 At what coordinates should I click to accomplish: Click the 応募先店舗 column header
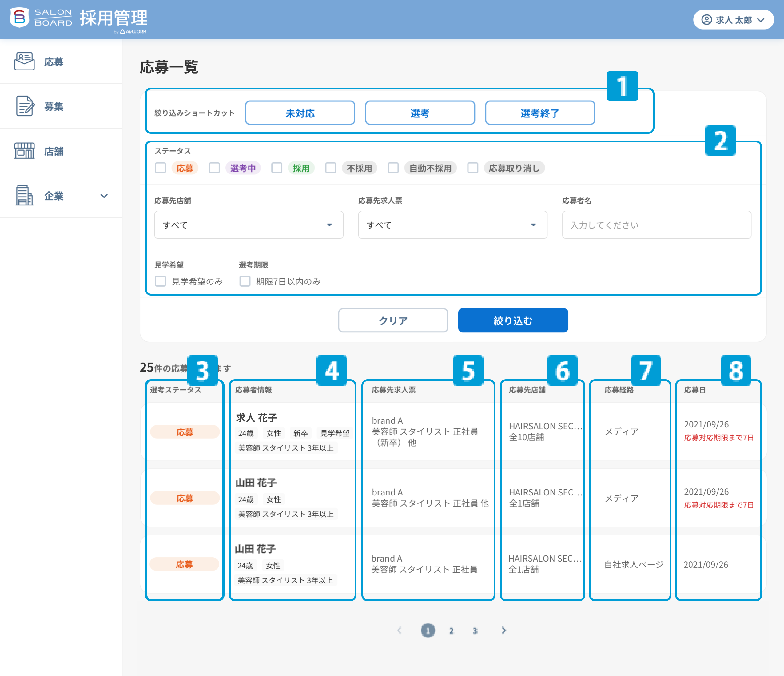point(527,390)
